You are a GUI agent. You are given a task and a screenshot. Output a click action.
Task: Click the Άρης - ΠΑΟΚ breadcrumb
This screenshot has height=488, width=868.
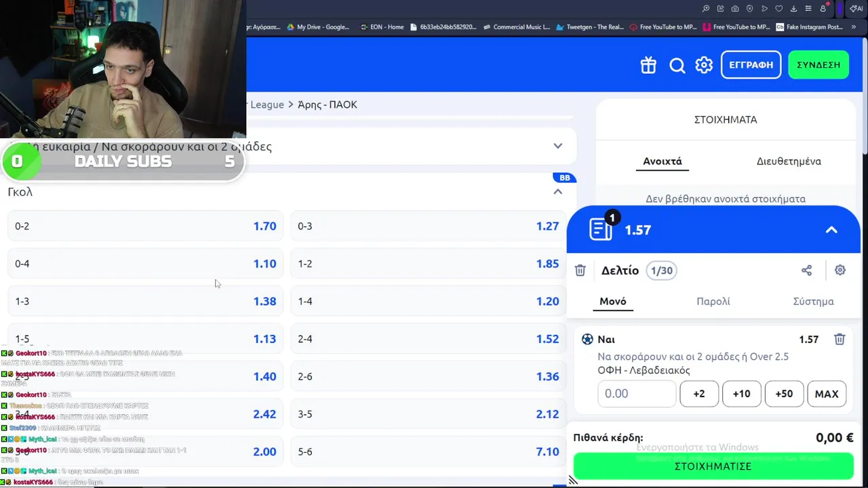pos(328,104)
